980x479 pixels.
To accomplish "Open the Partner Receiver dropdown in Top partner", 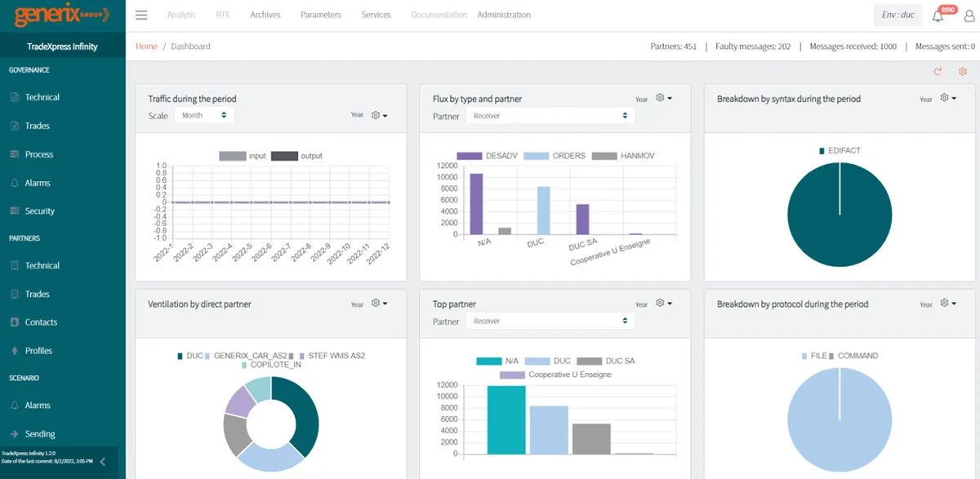I will [x=550, y=321].
